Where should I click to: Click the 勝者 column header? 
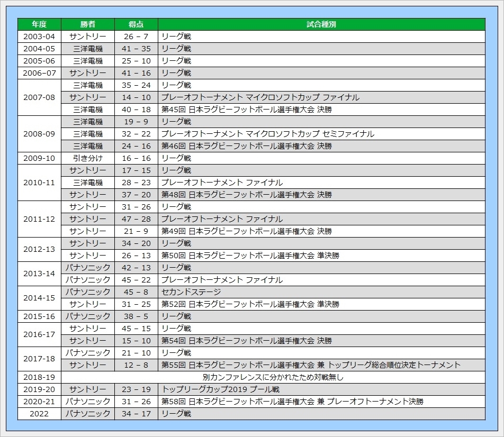point(88,24)
